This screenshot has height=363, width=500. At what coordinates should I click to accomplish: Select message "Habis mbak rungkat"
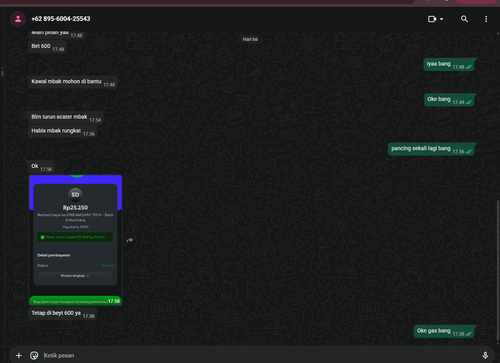(x=63, y=131)
